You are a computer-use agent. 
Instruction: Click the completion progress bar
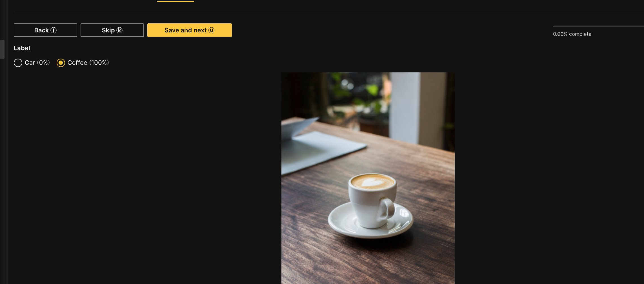[x=598, y=26]
